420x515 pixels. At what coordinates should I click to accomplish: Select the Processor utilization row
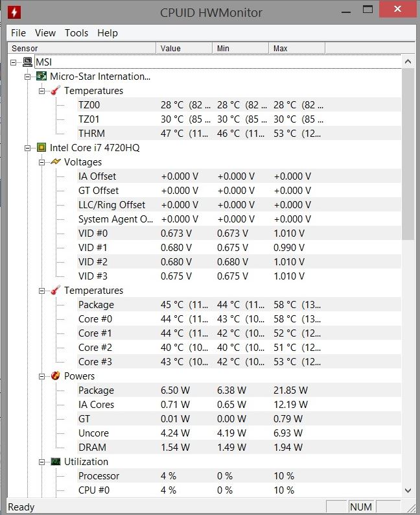(x=239, y=476)
